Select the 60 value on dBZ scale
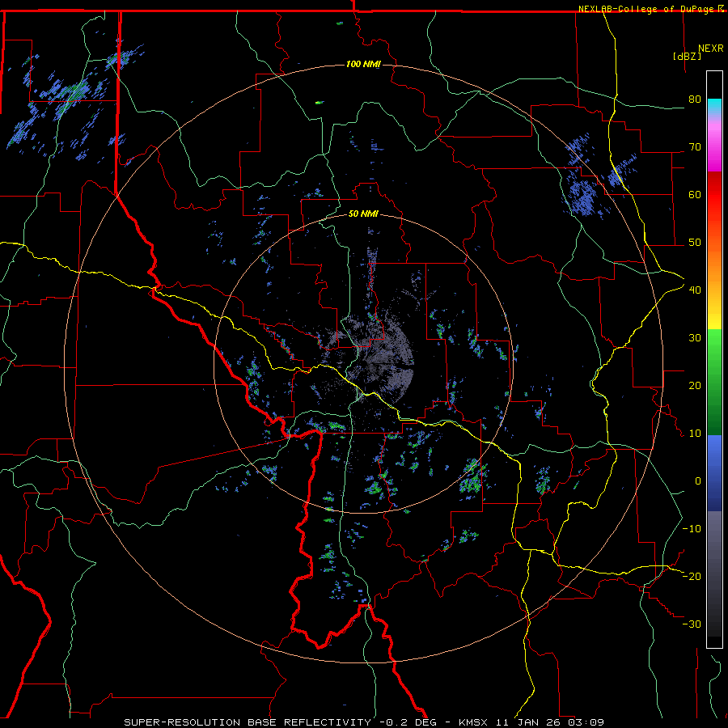The image size is (728, 728). (695, 194)
